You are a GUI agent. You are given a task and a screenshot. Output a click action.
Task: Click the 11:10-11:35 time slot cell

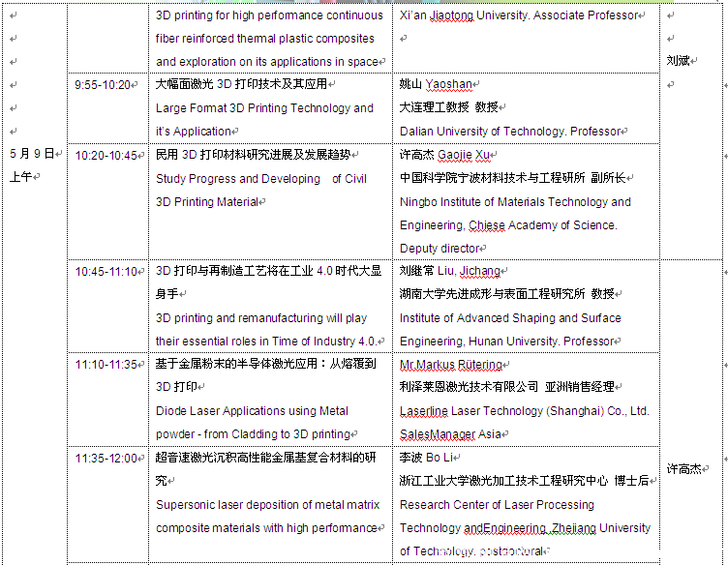(106, 365)
